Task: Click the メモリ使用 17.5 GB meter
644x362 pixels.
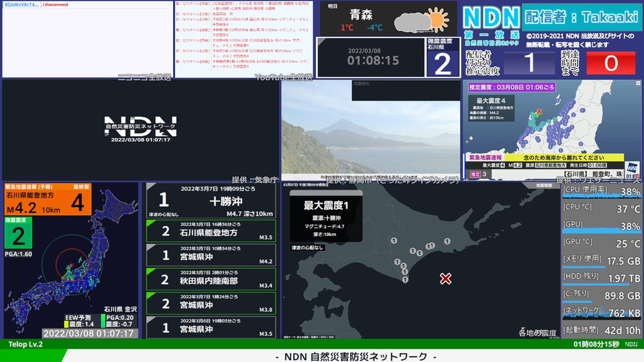Action: coord(601,261)
